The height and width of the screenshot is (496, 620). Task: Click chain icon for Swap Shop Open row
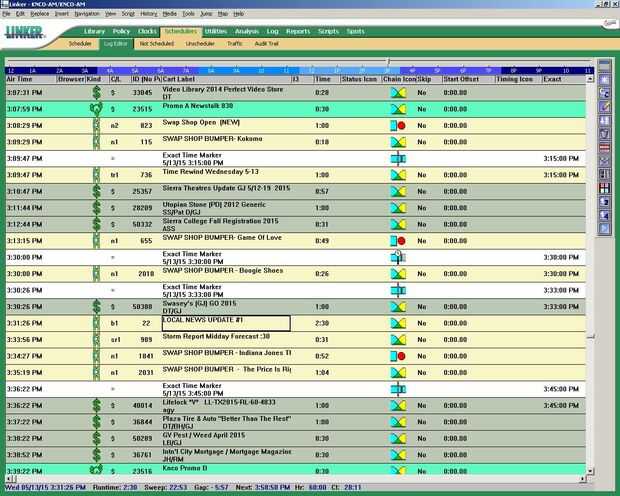pos(398,125)
